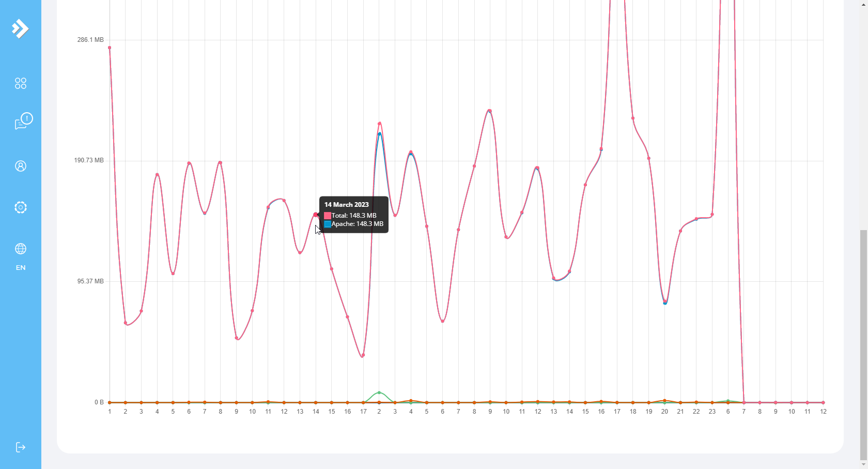Click the blue Apache swatch in tooltip

pyautogui.click(x=328, y=224)
